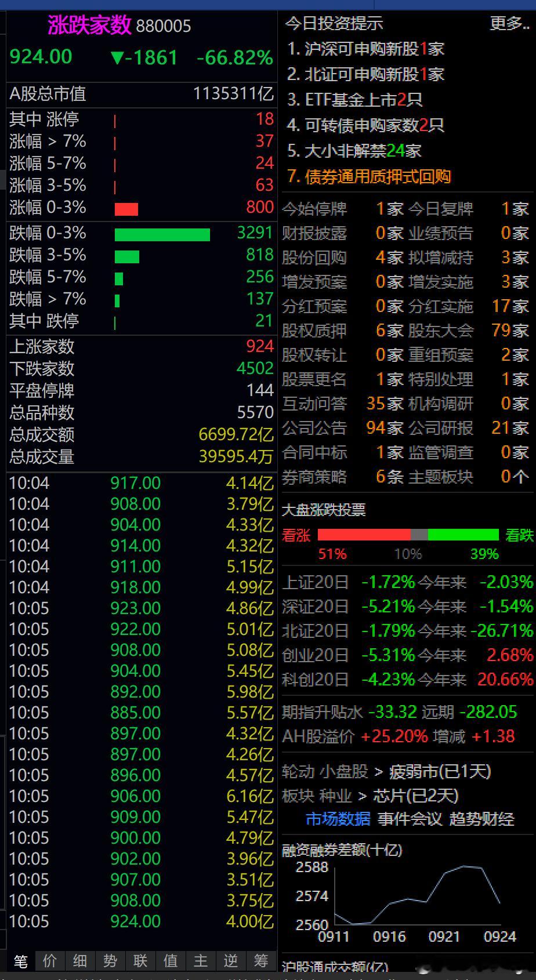Switch to the 势 tab
Screen dimensions: 536x980
point(110,961)
